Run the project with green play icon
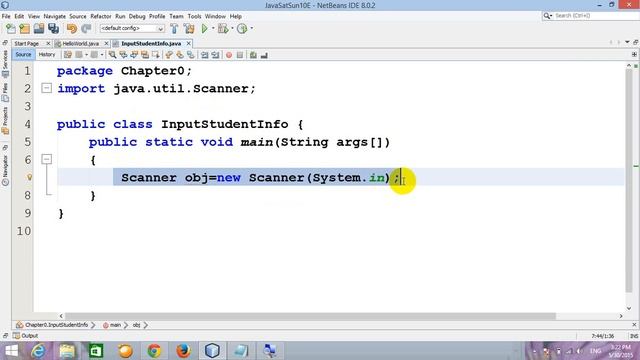Viewport: 640px width, 360px height. [204, 29]
